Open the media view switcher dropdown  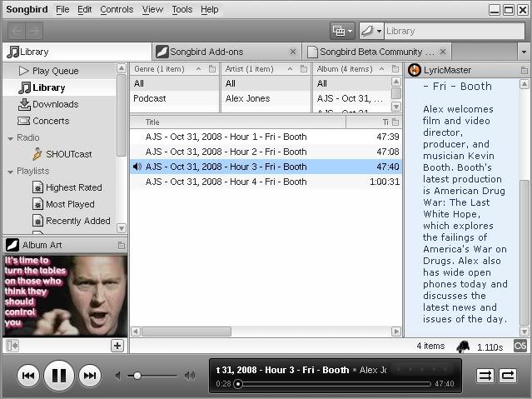pyautogui.click(x=342, y=31)
